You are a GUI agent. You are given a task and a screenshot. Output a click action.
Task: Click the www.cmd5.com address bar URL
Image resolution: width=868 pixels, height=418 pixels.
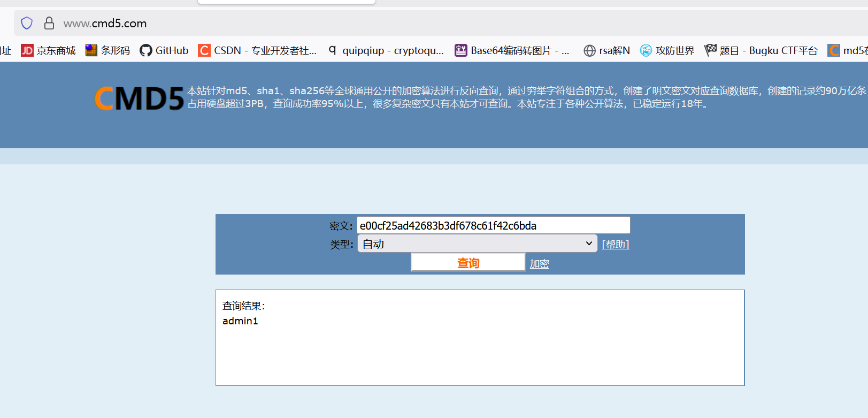coord(105,24)
